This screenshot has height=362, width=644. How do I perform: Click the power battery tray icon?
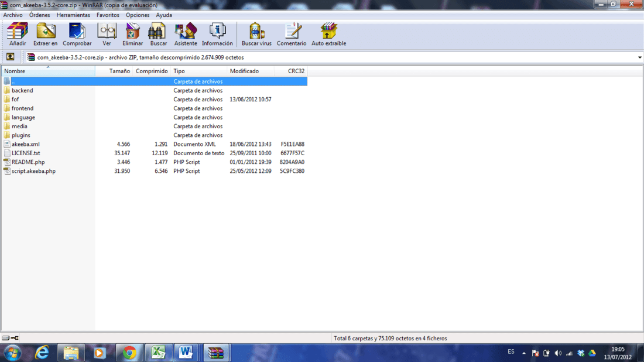pos(546,353)
